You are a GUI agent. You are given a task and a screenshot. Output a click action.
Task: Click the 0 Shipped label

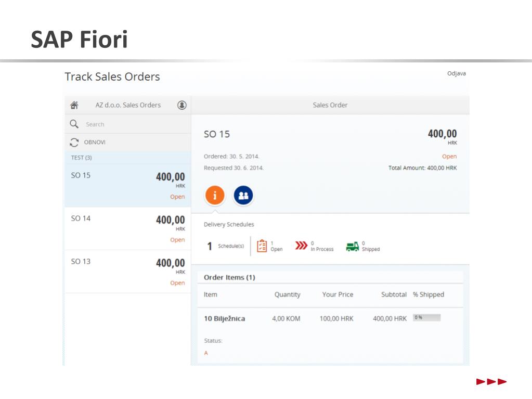[370, 247]
